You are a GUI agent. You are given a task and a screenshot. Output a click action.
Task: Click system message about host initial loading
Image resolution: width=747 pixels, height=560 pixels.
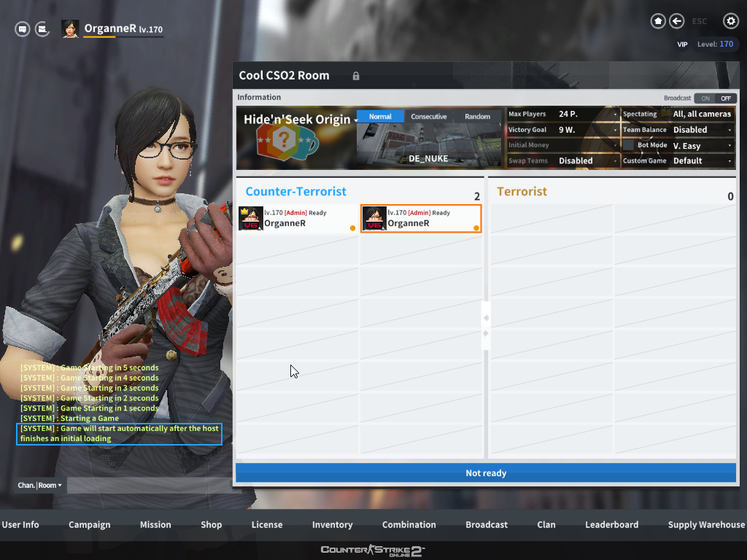(x=119, y=434)
